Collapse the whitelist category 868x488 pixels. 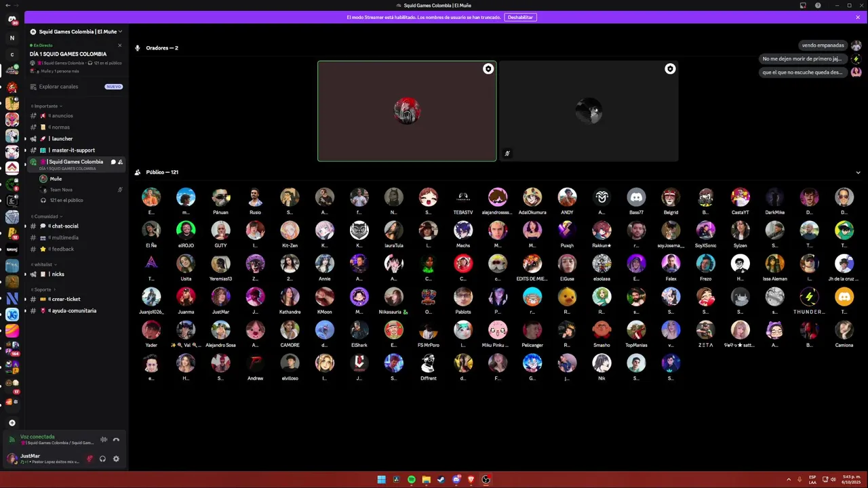[x=44, y=264]
